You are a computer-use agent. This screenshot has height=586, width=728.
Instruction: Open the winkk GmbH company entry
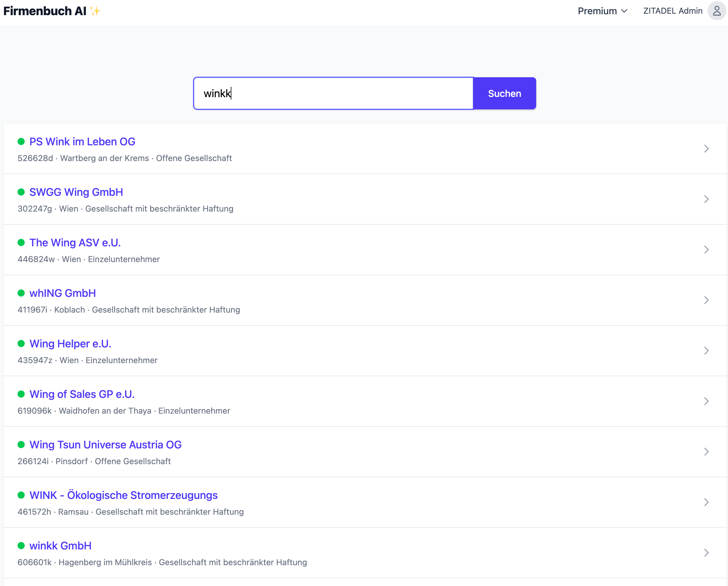[60, 546]
